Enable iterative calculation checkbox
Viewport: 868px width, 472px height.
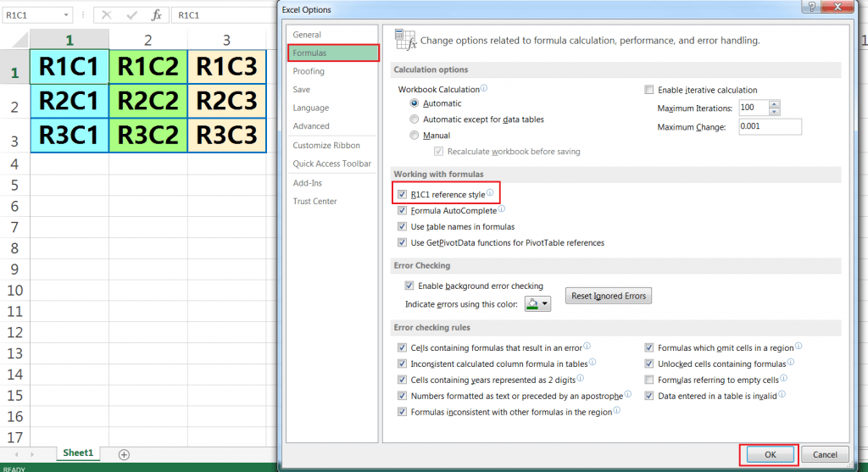tap(648, 90)
